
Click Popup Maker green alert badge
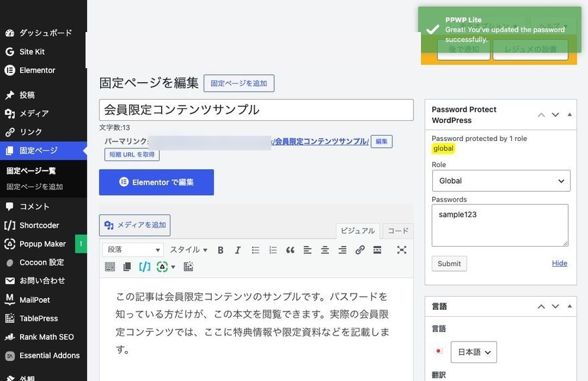(81, 244)
